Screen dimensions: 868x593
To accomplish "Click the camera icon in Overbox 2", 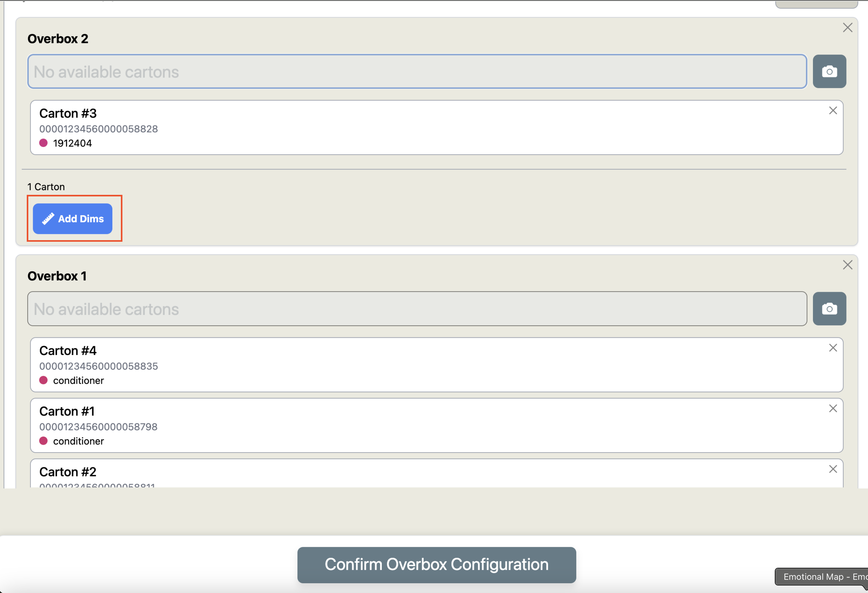I will click(x=829, y=71).
